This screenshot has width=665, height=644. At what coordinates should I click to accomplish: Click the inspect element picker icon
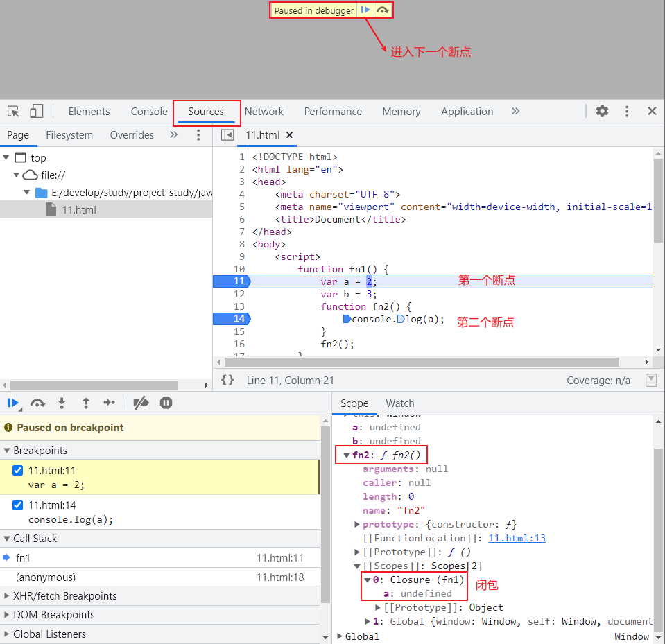(x=13, y=112)
